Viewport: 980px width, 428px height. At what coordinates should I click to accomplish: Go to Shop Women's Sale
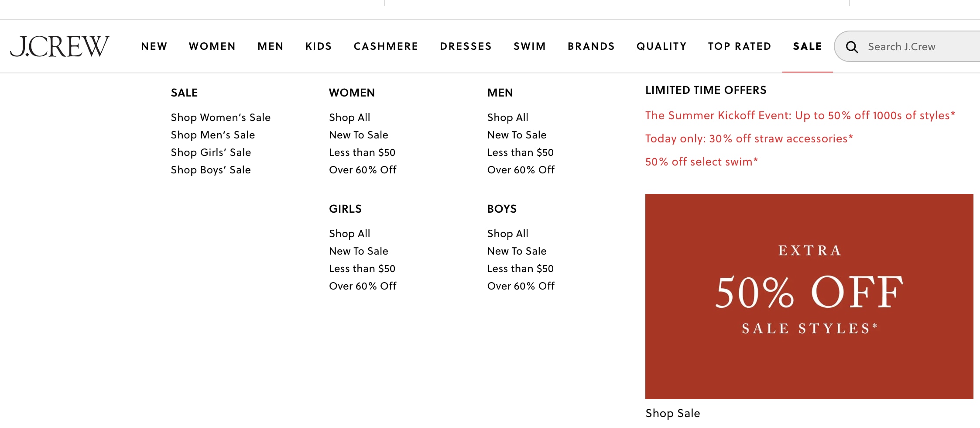pos(221,117)
